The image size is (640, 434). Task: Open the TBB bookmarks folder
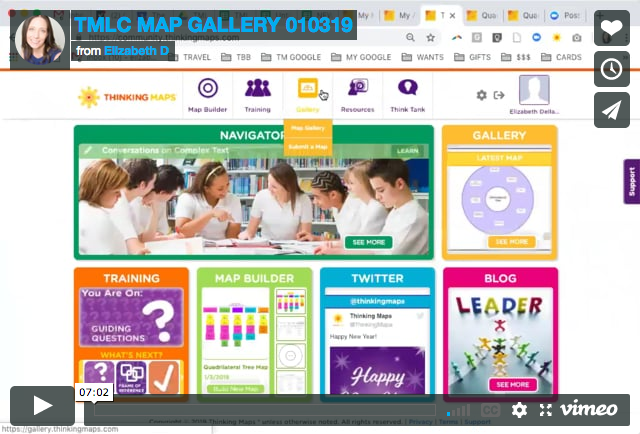tap(236, 57)
